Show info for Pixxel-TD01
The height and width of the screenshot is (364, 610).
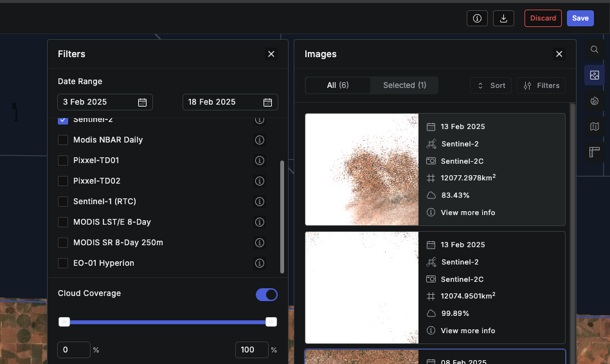(260, 160)
